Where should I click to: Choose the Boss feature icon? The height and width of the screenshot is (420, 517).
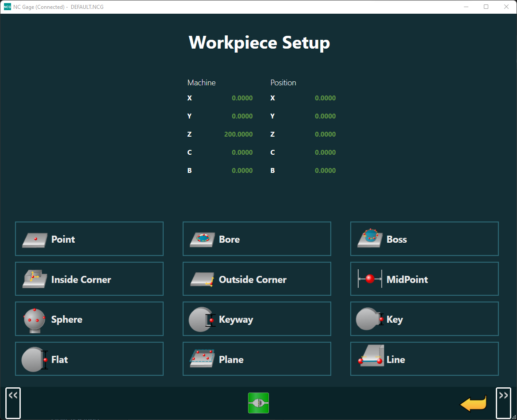[370, 239]
